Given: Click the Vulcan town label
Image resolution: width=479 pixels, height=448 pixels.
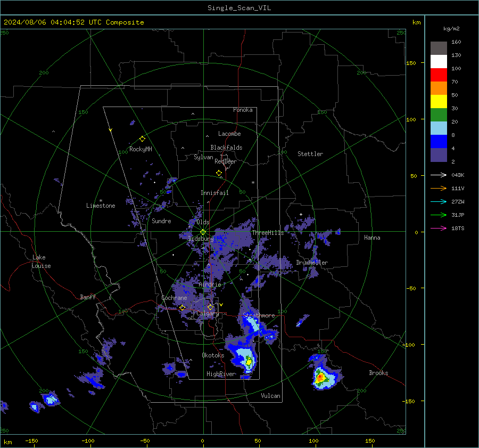Looking at the screenshot, I should click(x=270, y=396).
